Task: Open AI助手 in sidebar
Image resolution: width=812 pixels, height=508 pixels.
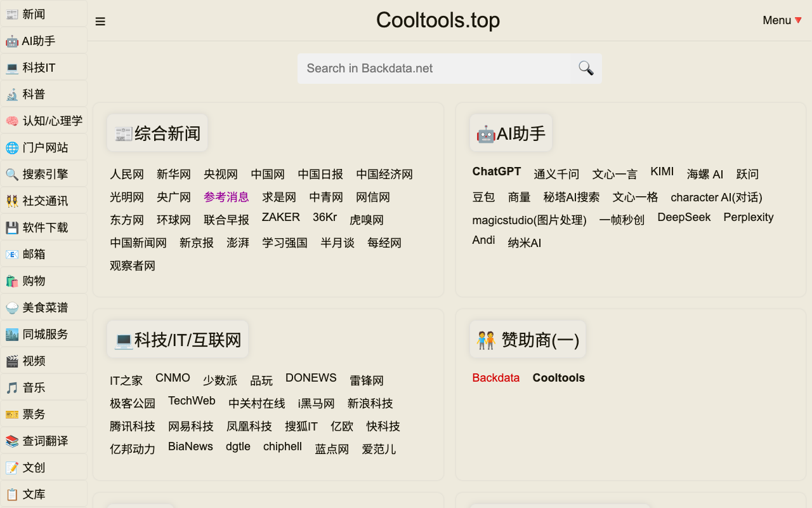Action: 44,41
